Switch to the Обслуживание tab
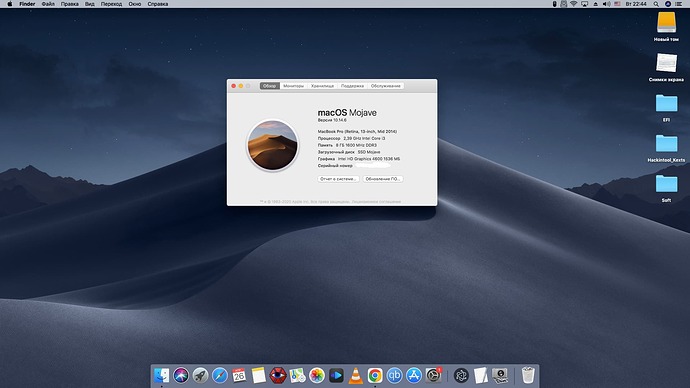 click(385, 86)
